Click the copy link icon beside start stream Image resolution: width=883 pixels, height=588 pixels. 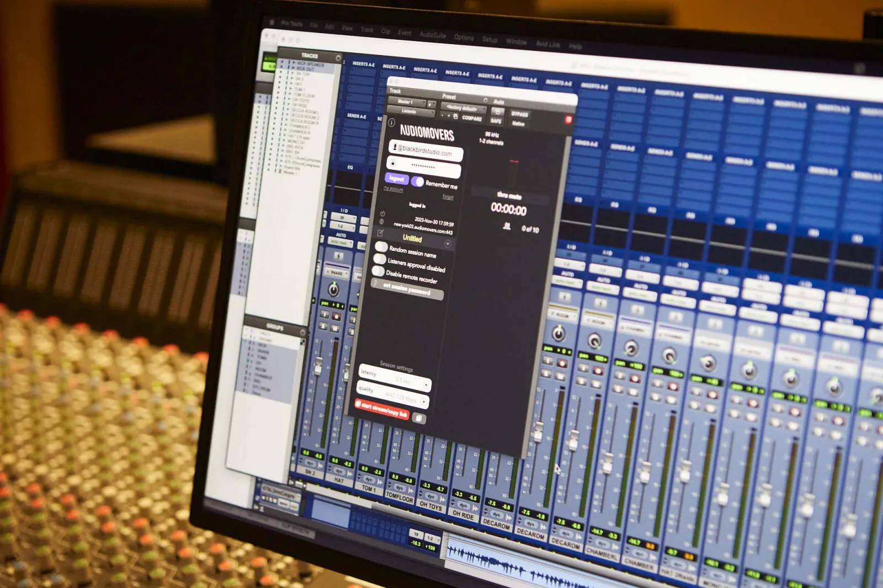pyautogui.click(x=419, y=418)
